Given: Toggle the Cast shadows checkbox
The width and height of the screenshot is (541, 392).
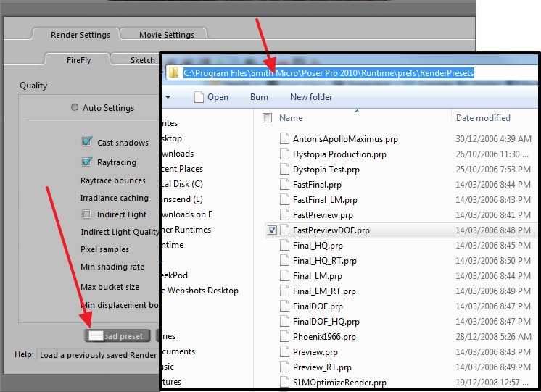Looking at the screenshot, I should click(x=87, y=143).
